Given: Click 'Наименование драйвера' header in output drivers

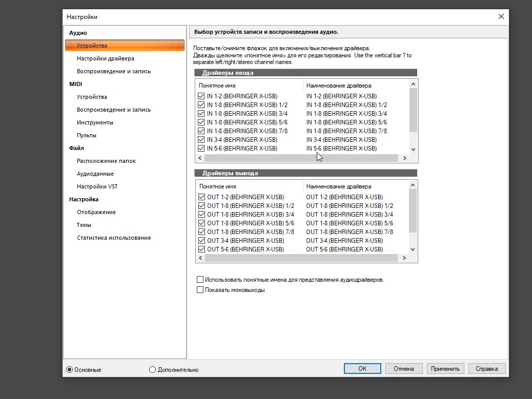Looking at the screenshot, I should point(339,186).
